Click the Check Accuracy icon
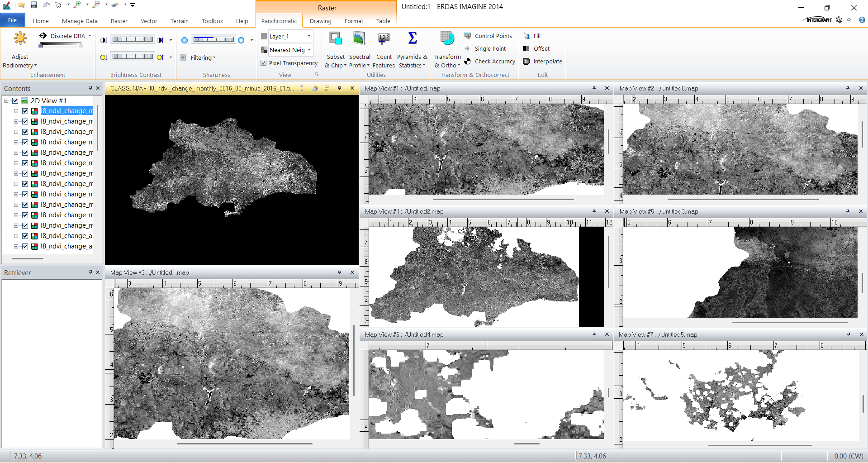The width and height of the screenshot is (868, 463). (468, 62)
